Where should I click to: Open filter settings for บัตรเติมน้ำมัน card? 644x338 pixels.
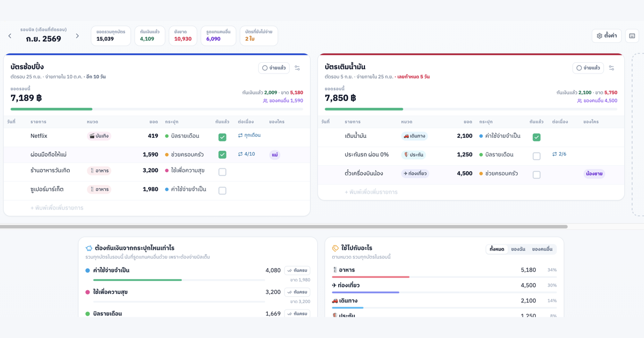click(x=611, y=68)
